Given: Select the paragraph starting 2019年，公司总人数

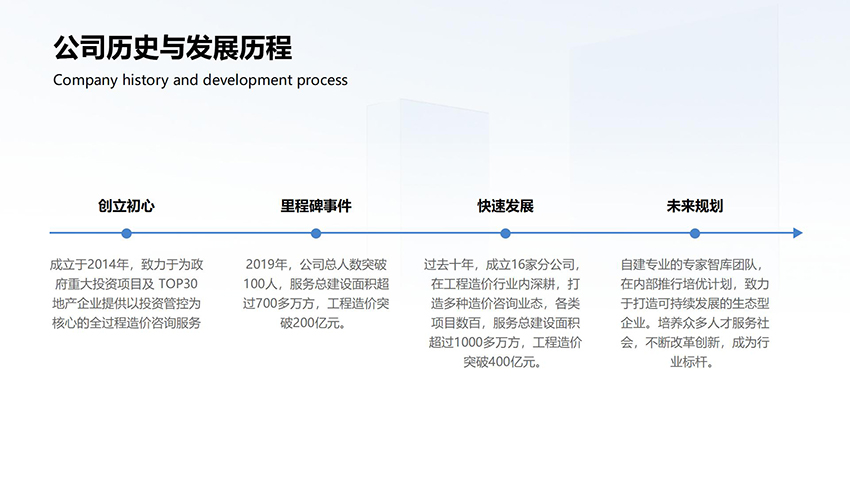Looking at the screenshot, I should point(316,294).
